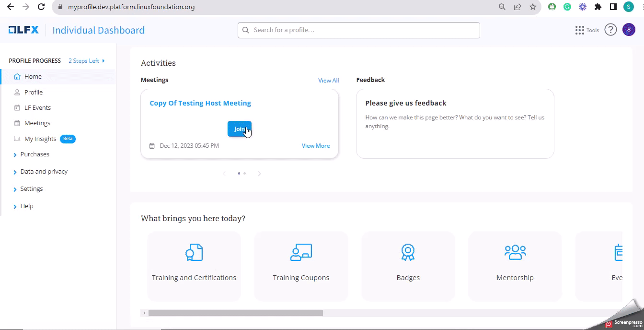Open the user avatar in header
Image resolution: width=644 pixels, height=330 pixels.
[629, 30]
